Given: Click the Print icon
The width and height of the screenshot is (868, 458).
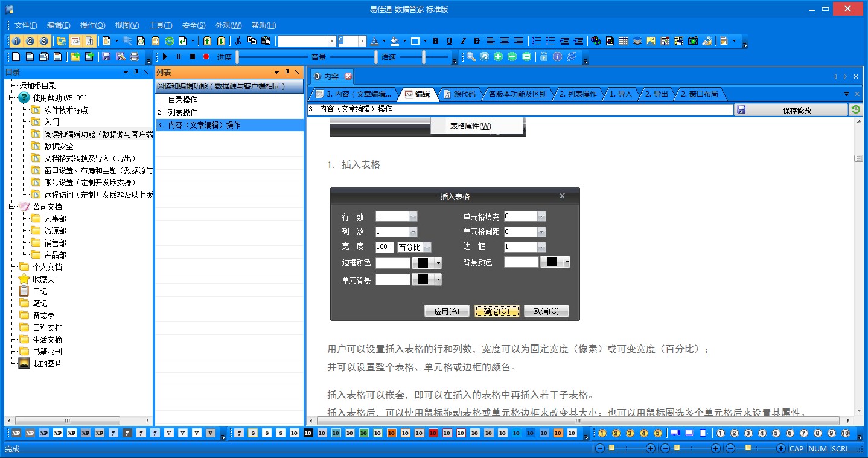Looking at the screenshot, I should point(134,57).
